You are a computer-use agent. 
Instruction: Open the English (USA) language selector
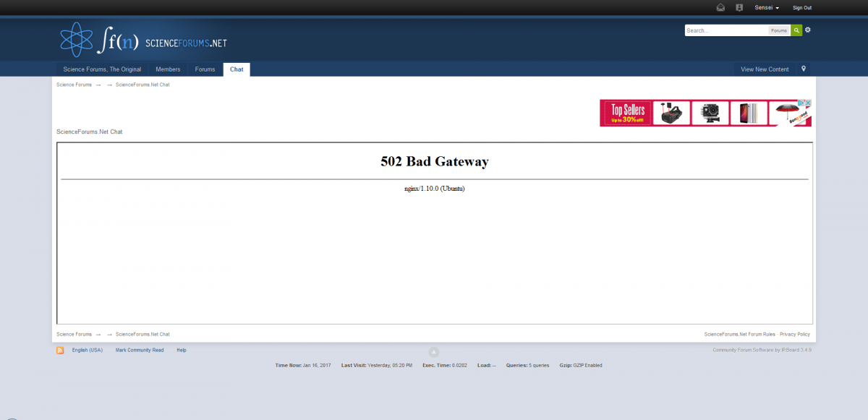coord(88,350)
